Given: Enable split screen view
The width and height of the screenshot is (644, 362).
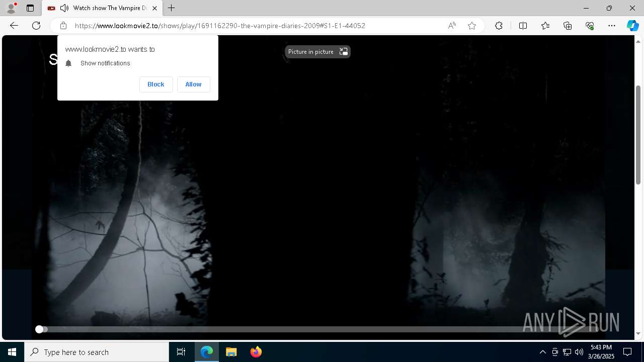Looking at the screenshot, I should tap(523, 26).
